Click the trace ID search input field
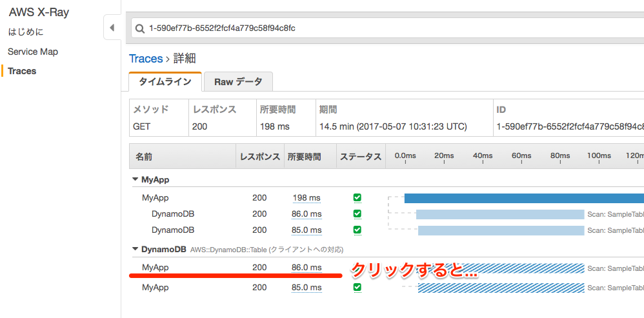This screenshot has width=644, height=318. click(387, 28)
